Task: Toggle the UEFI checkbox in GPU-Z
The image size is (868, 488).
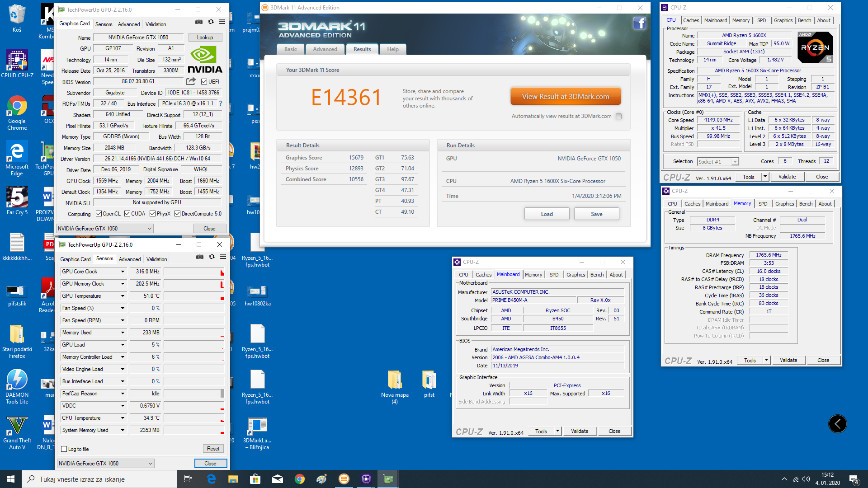Action: pyautogui.click(x=204, y=82)
